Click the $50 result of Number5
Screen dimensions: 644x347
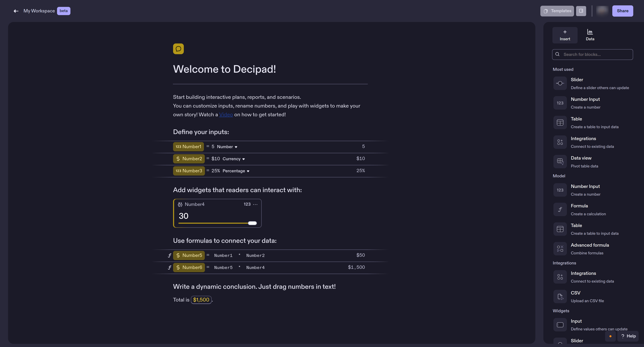(361, 255)
